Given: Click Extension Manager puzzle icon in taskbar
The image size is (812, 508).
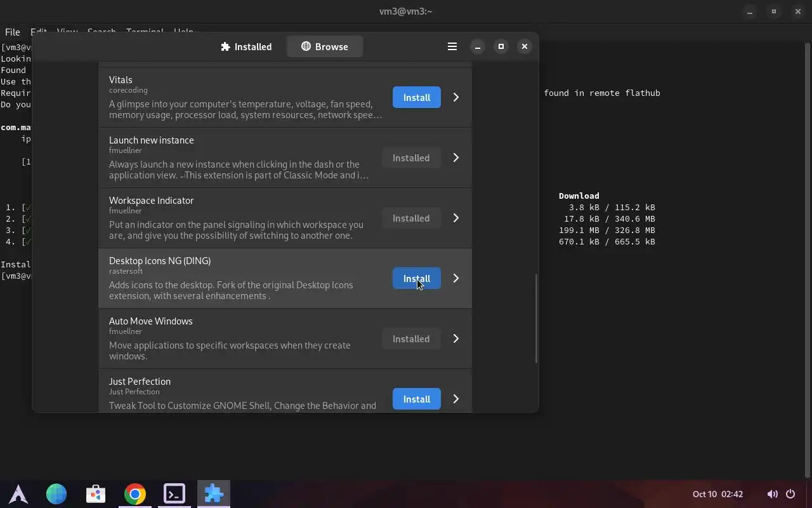Looking at the screenshot, I should 214,493.
